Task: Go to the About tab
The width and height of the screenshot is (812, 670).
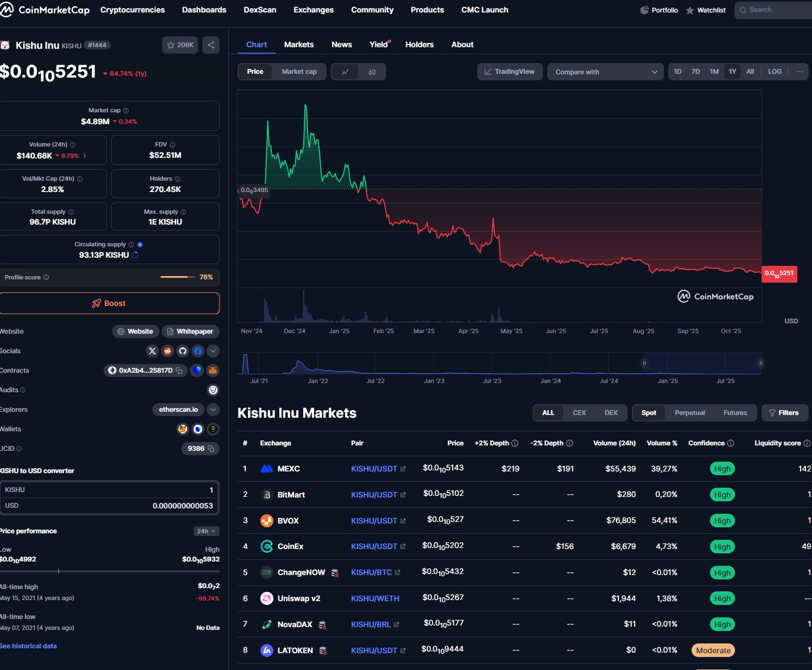Action: pos(462,44)
